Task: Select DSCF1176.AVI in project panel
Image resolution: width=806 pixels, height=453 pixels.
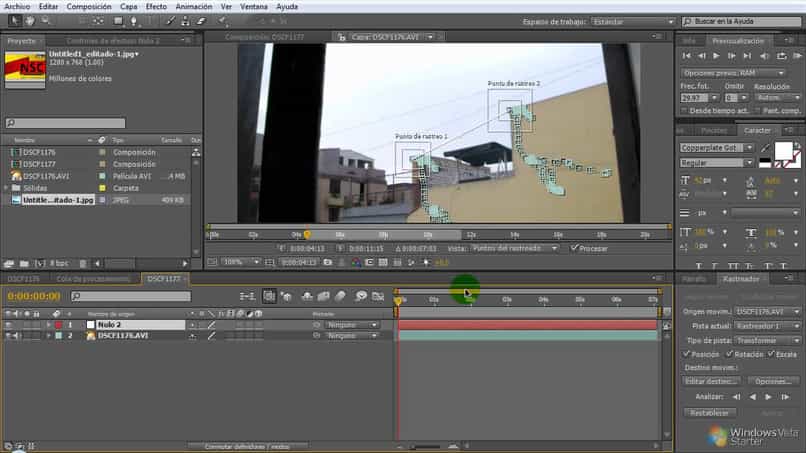Action: coord(46,176)
